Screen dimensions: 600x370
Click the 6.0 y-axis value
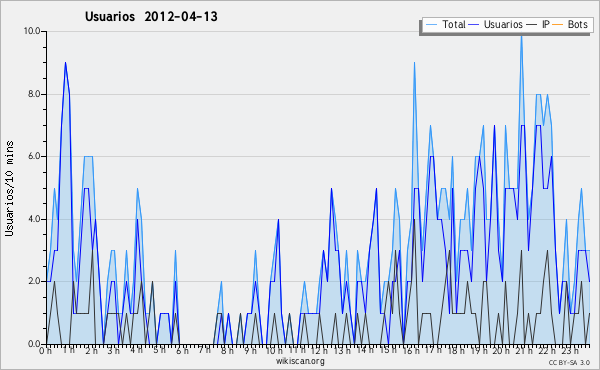point(34,156)
